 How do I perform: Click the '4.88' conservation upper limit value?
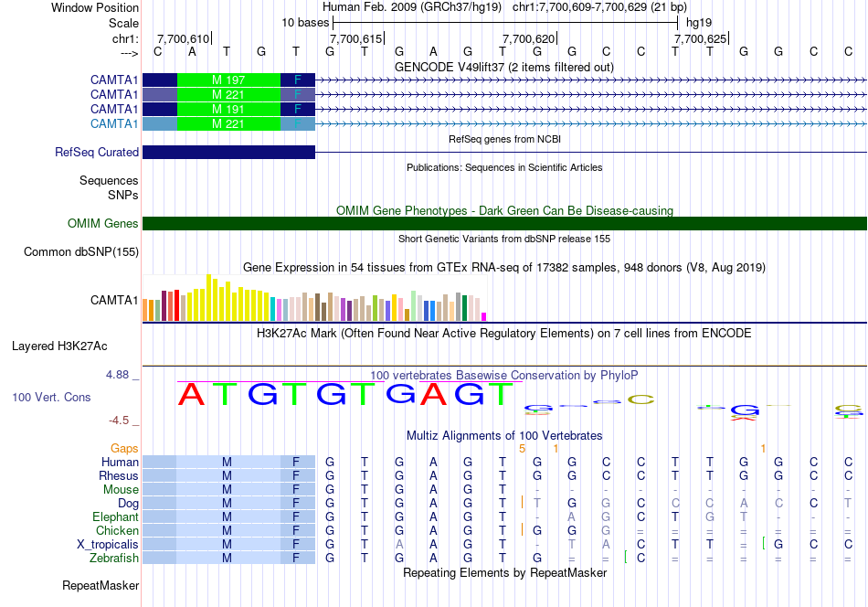[117, 375]
